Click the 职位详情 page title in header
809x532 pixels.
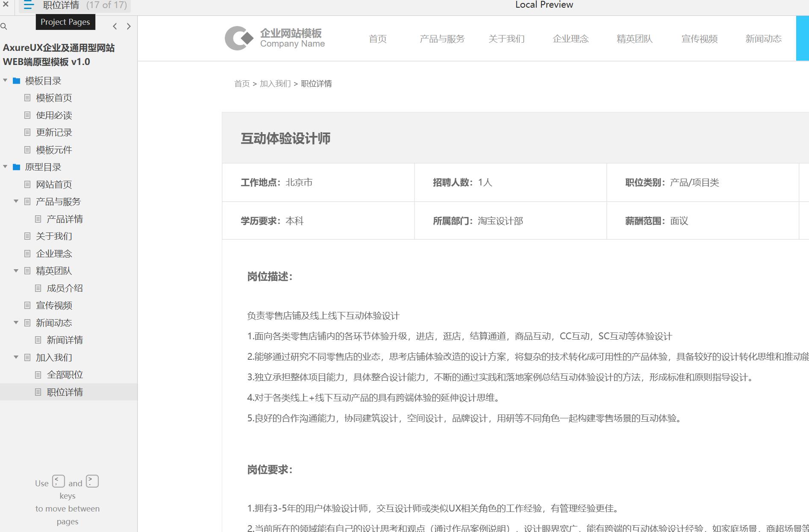[61, 5]
